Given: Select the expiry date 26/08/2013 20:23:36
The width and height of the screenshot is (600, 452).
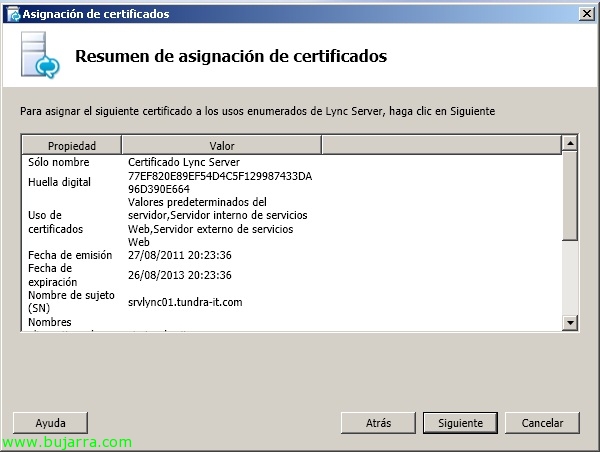Looking at the screenshot, I should click(x=179, y=275).
